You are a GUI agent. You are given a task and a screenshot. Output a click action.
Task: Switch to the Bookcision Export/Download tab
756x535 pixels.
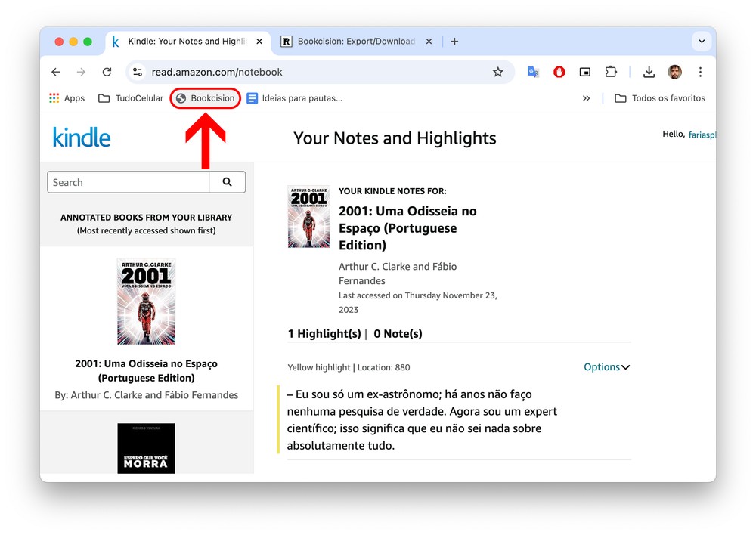coord(356,42)
